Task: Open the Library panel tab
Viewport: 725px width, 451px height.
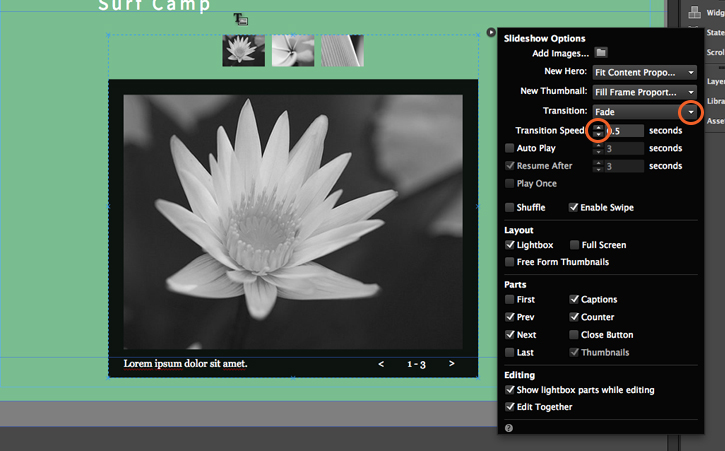Action: [715, 101]
